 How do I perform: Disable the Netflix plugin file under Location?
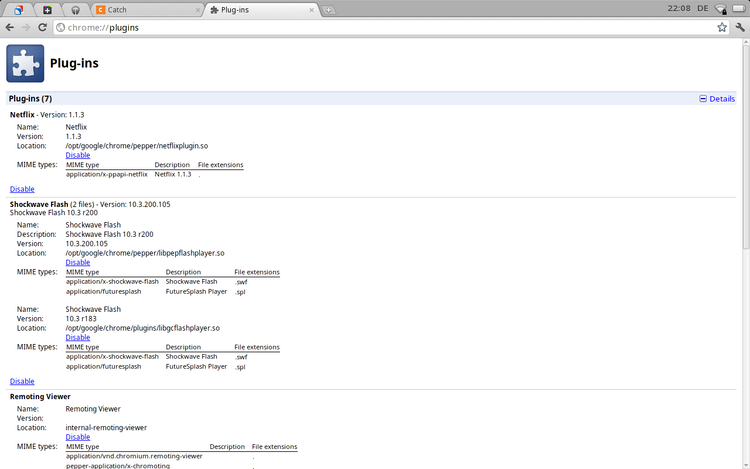[x=77, y=155]
